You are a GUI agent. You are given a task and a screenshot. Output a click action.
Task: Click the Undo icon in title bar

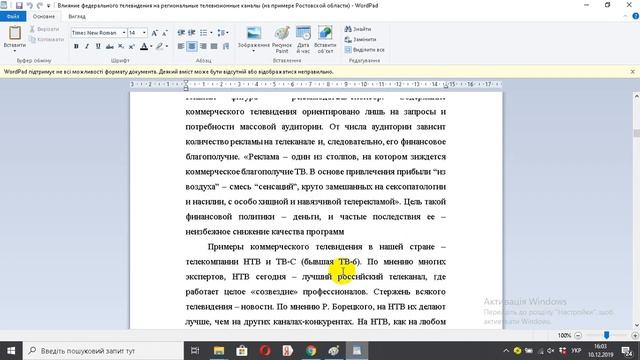[x=29, y=6]
